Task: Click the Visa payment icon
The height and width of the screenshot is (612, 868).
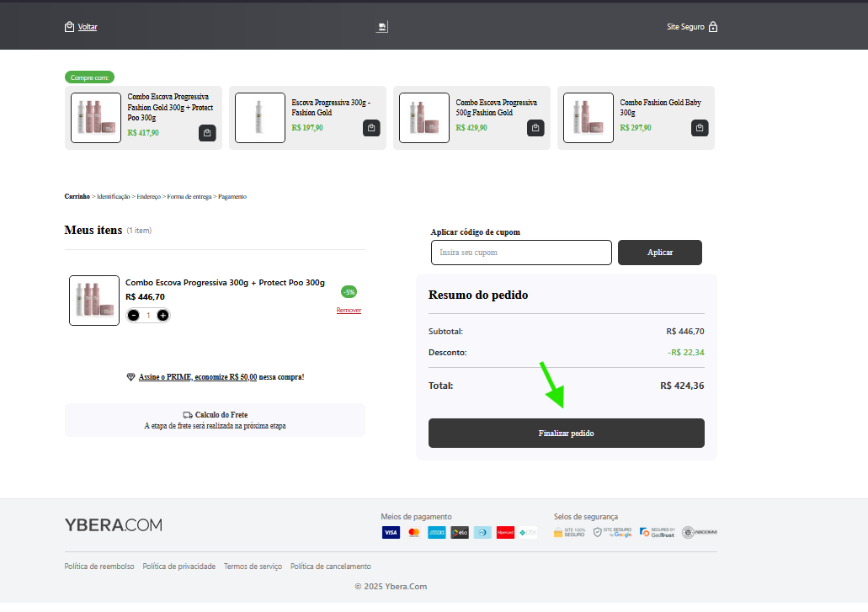Action: click(x=391, y=532)
